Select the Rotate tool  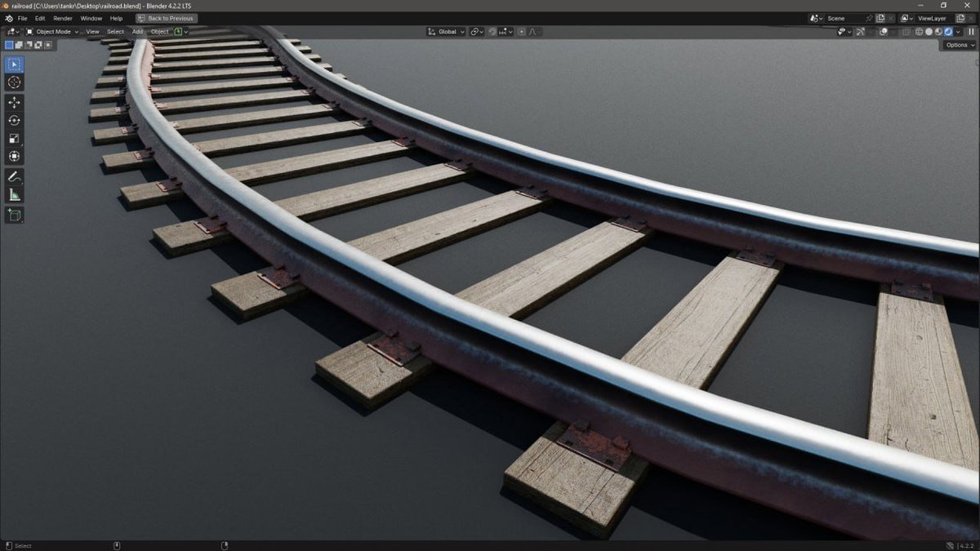point(13,120)
